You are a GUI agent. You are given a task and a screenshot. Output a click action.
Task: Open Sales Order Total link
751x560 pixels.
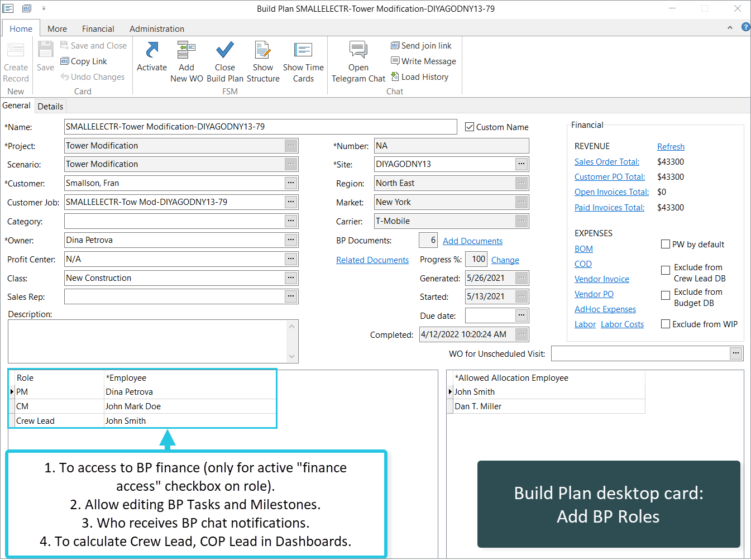(607, 162)
